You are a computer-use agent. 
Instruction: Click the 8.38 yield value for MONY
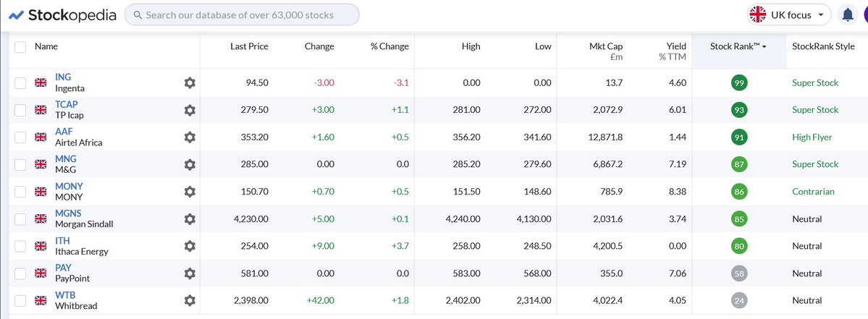click(678, 192)
